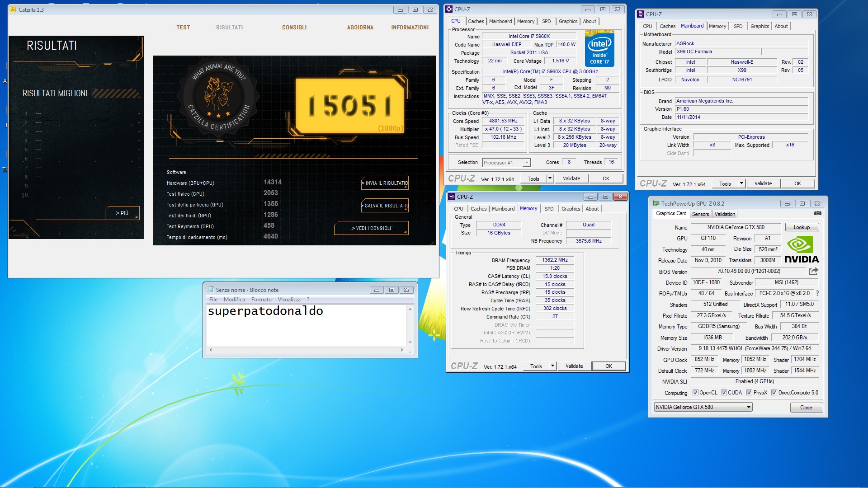The image size is (868, 488).
Task: Click the Lookup button in GPU-Z
Action: click(802, 227)
